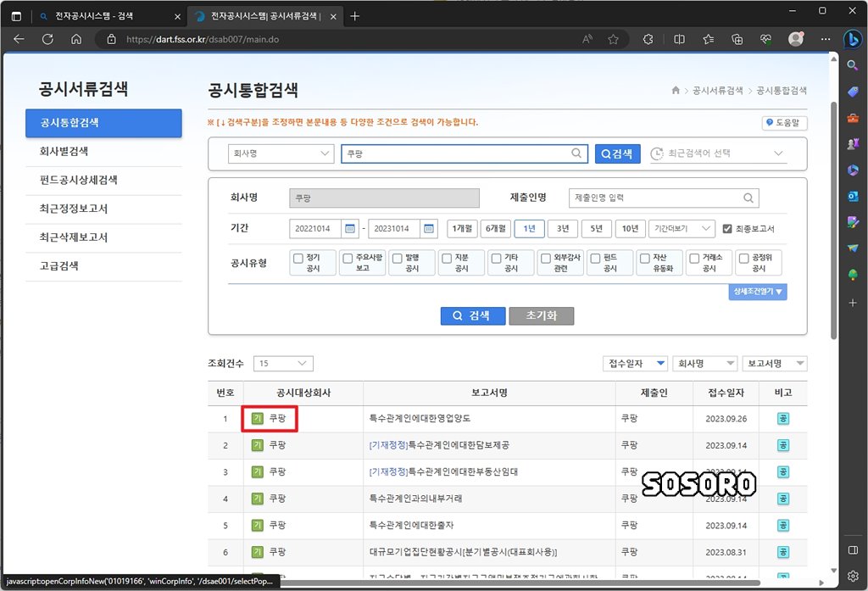
Task: Open sidebar settings gear
Action: [x=853, y=576]
